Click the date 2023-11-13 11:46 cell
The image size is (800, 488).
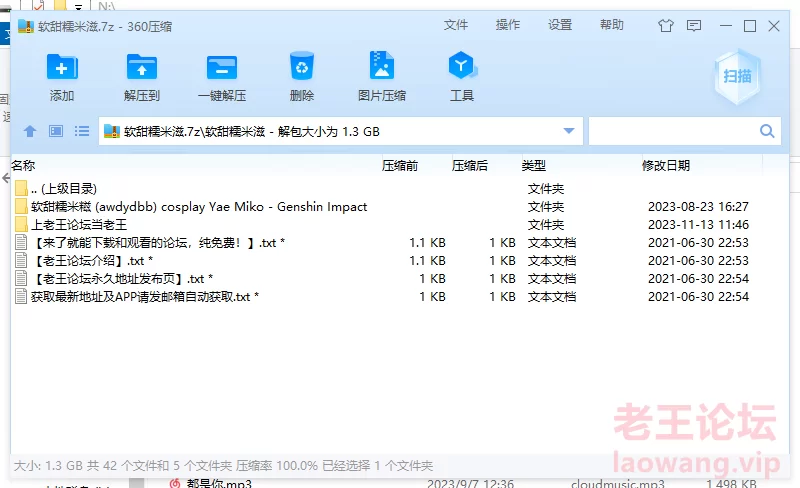698,225
